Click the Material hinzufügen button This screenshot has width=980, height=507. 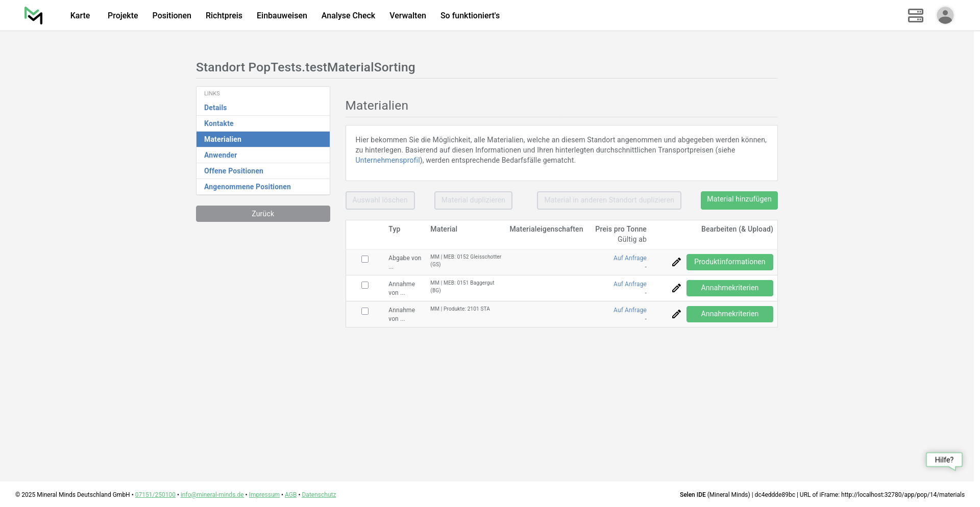click(739, 200)
